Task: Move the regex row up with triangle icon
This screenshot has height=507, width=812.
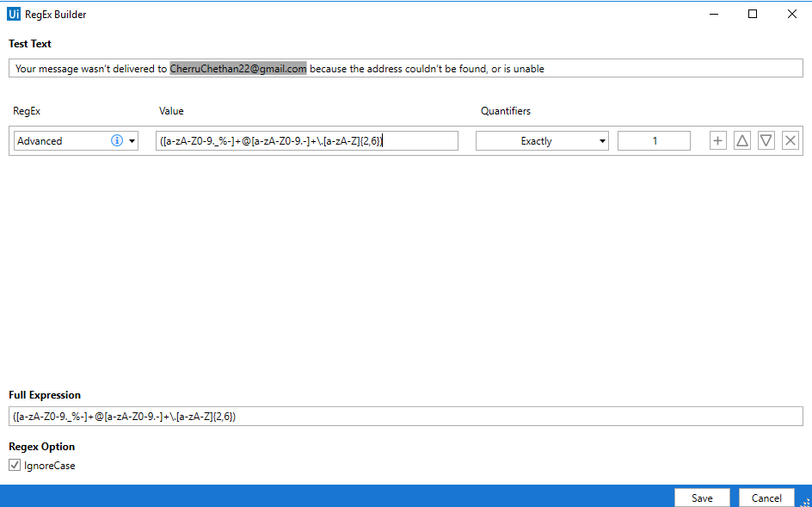Action: (x=742, y=140)
